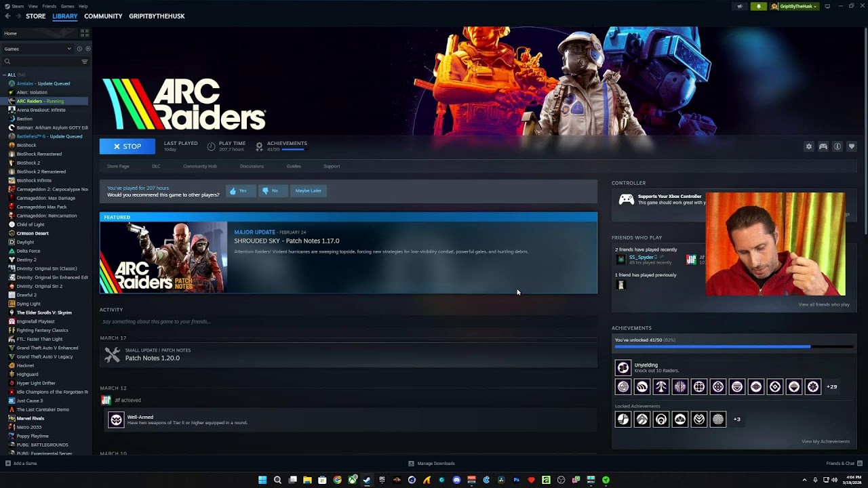Open the game settings gear icon
Screen dimensions: 868x488
808,146
